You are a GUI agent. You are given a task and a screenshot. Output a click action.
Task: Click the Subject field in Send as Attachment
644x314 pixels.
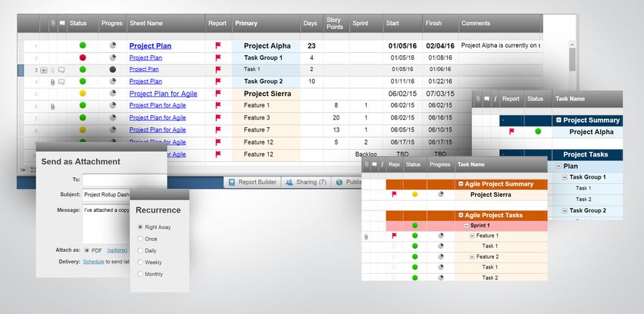tap(106, 194)
